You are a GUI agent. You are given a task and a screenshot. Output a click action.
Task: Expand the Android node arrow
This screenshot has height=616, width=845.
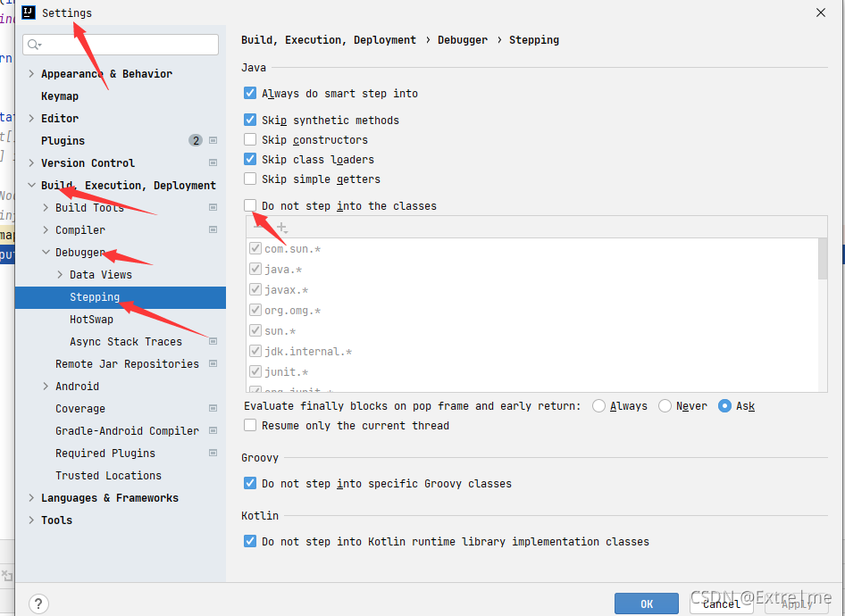[46, 386]
